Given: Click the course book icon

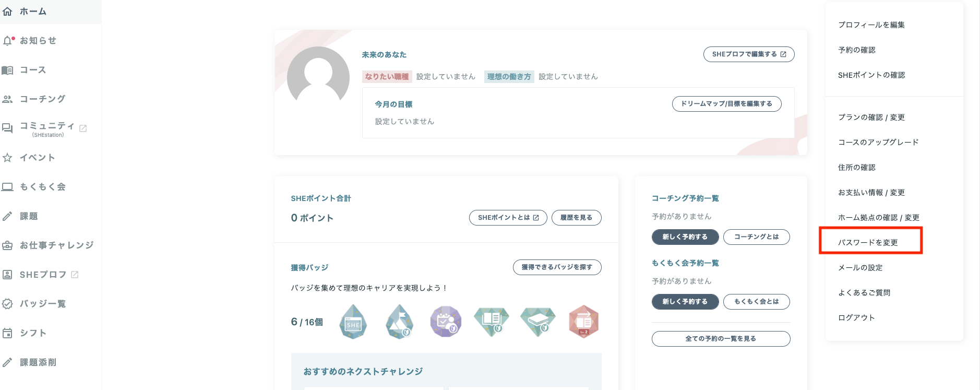Looking at the screenshot, I should 7,70.
